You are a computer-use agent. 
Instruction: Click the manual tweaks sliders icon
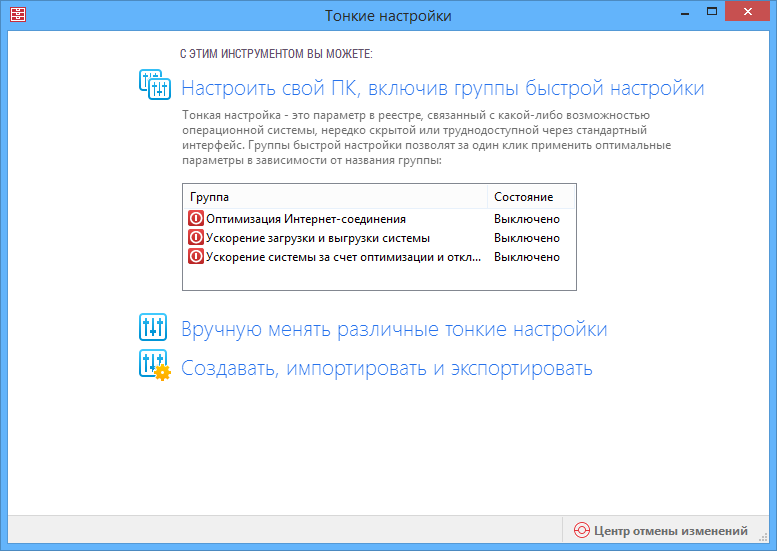pos(153,327)
